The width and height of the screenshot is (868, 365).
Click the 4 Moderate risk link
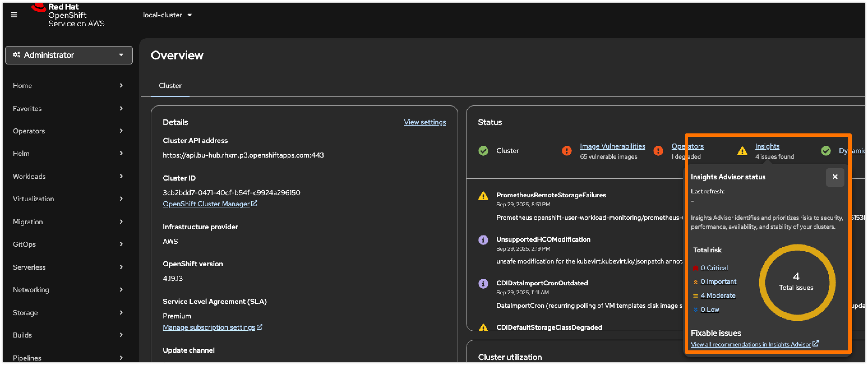coord(718,295)
